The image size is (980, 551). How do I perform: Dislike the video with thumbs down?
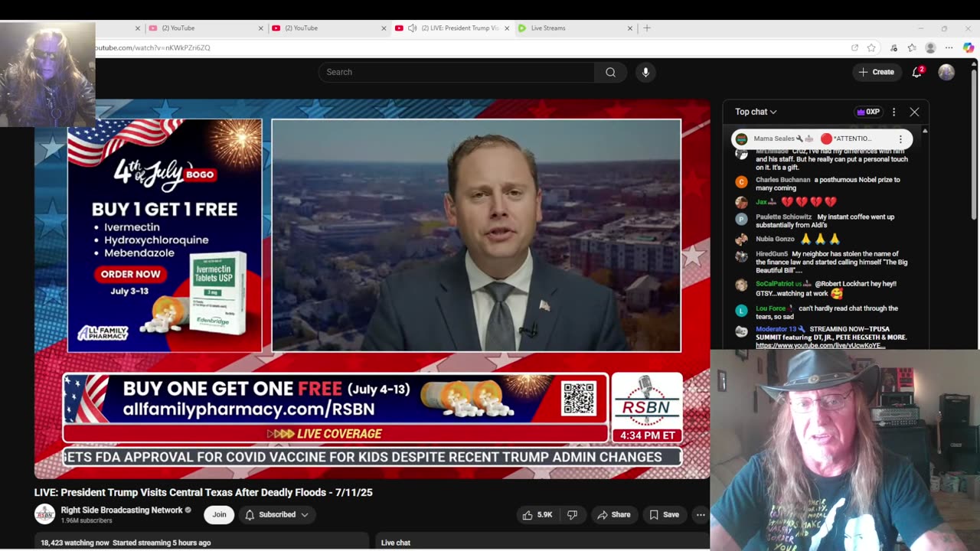pyautogui.click(x=572, y=515)
